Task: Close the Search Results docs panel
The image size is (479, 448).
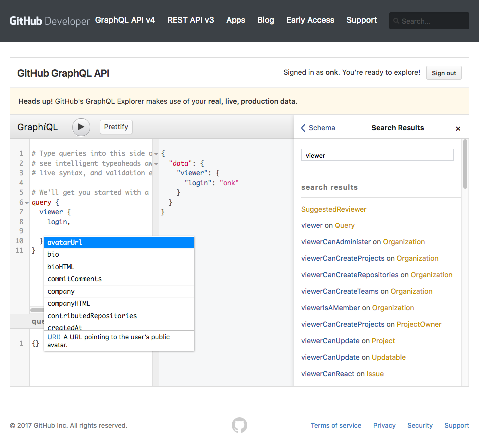Action: tap(458, 128)
